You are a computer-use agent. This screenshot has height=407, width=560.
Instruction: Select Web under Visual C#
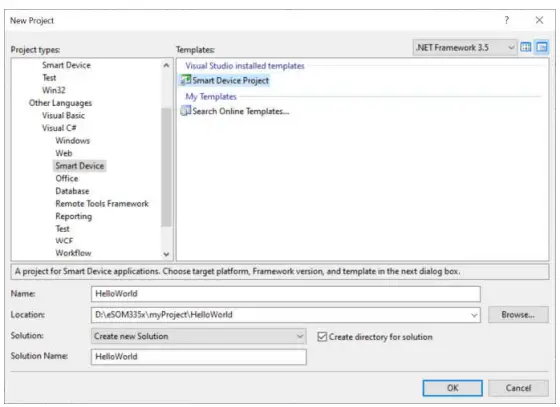pos(64,153)
